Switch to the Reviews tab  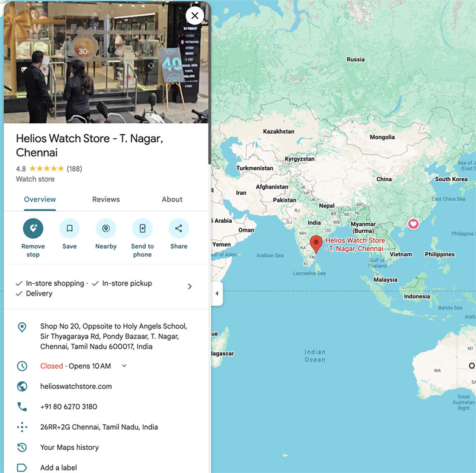tap(106, 200)
